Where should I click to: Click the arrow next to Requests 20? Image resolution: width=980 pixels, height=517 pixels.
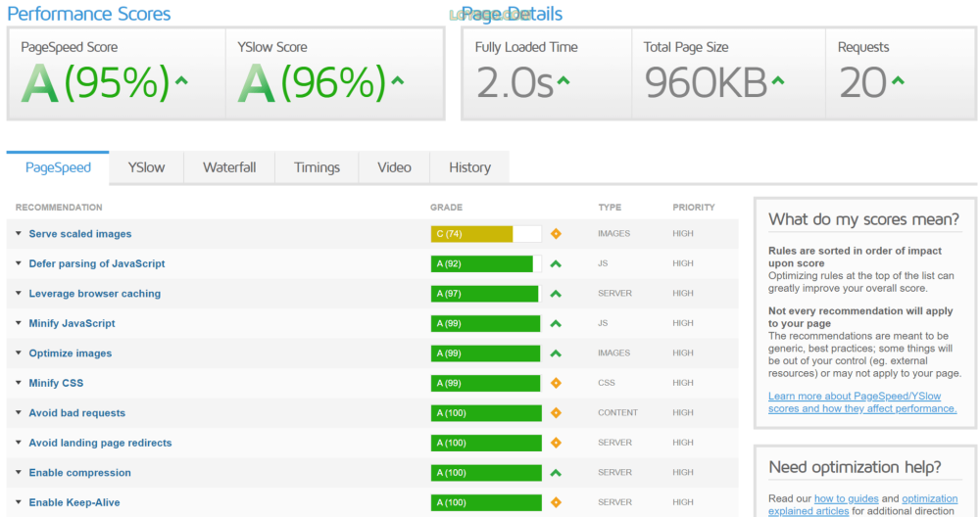coord(898,80)
